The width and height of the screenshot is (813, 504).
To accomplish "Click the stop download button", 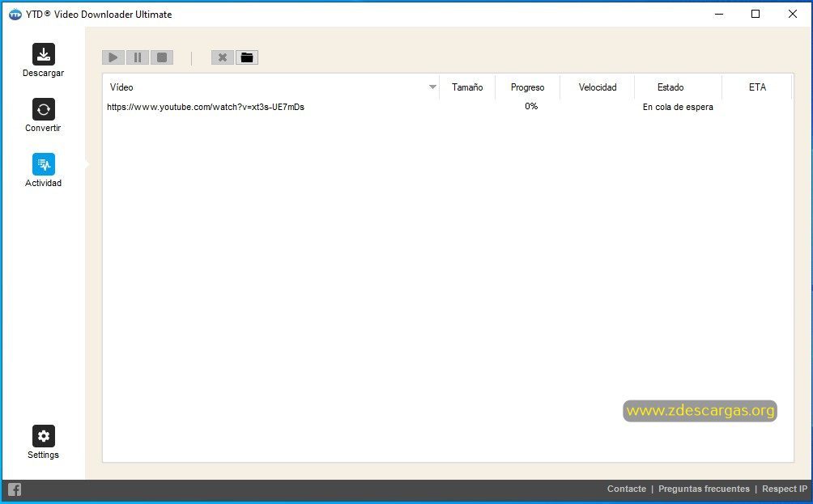I will 162,57.
